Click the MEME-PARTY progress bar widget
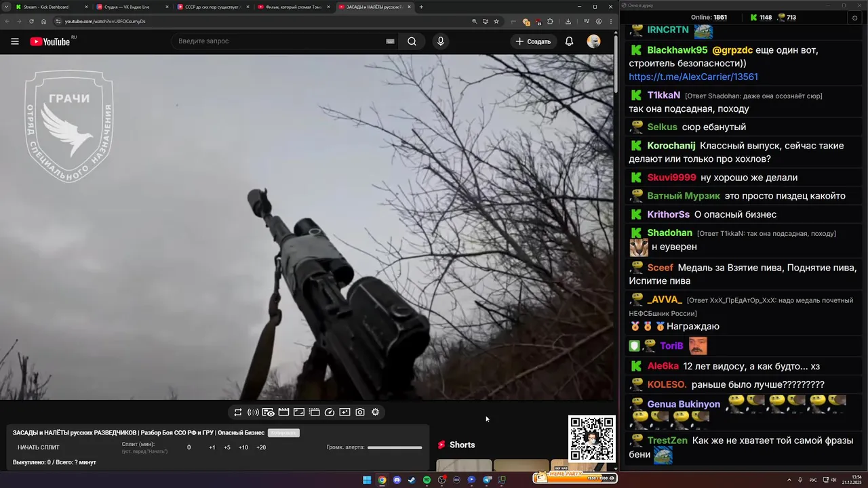 pyautogui.click(x=575, y=478)
